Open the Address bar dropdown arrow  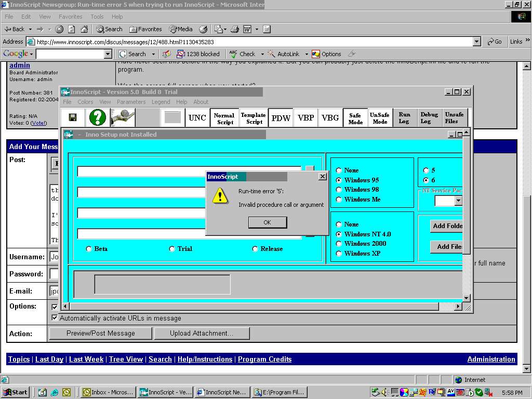coord(477,42)
